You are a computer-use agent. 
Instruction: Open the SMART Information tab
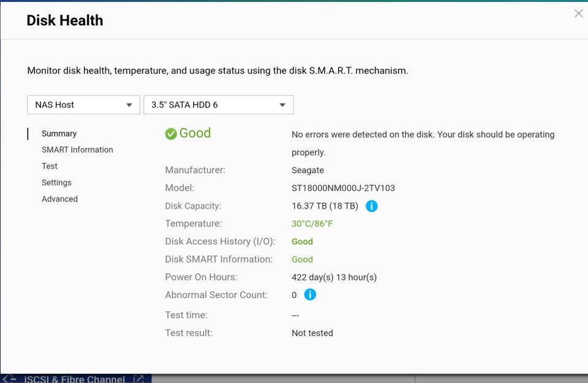click(77, 149)
